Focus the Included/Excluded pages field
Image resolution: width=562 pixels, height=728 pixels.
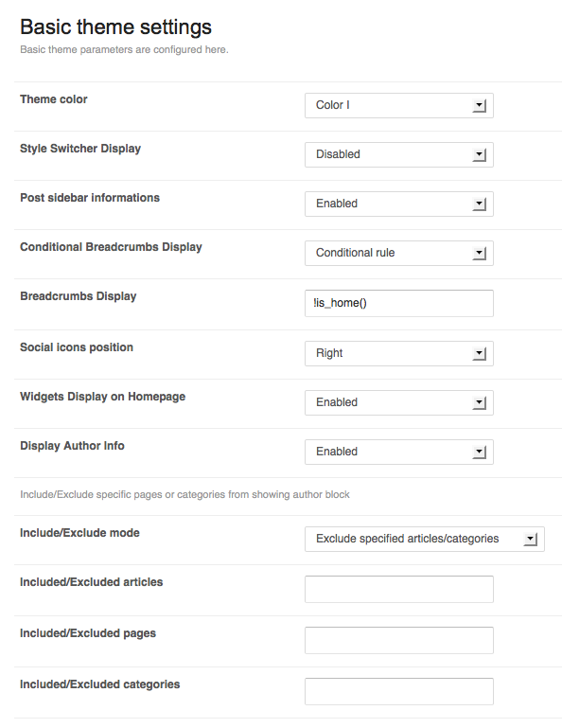[398, 640]
